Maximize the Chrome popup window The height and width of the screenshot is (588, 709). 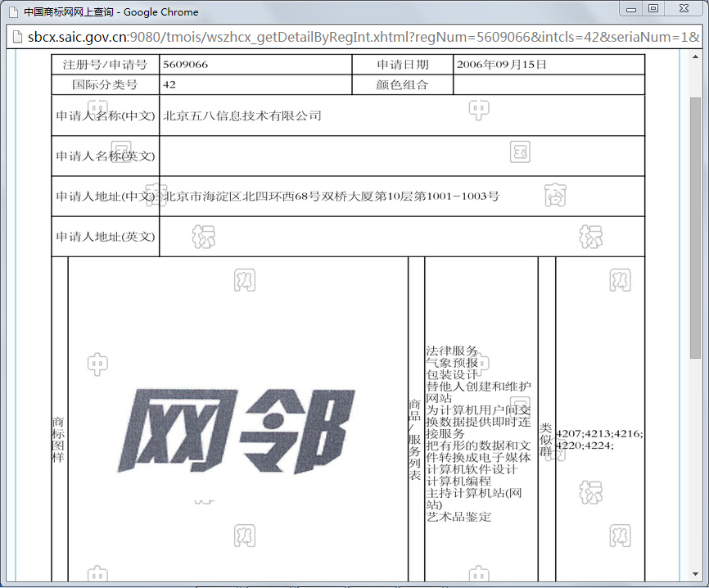click(653, 9)
